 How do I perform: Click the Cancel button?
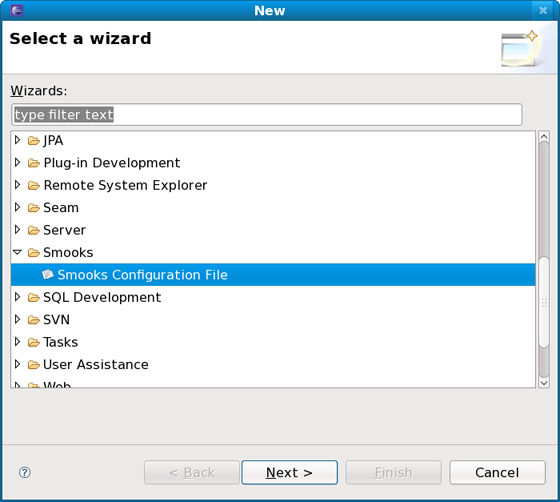497,472
